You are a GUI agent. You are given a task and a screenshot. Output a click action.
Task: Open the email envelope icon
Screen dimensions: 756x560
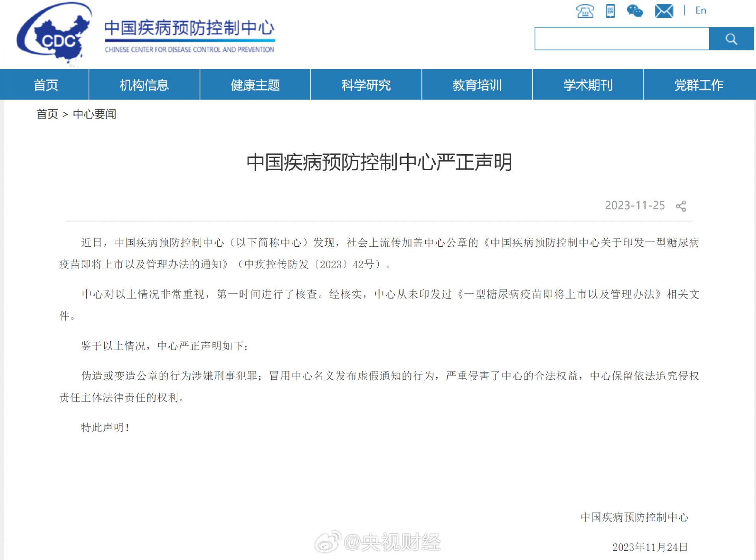click(664, 11)
